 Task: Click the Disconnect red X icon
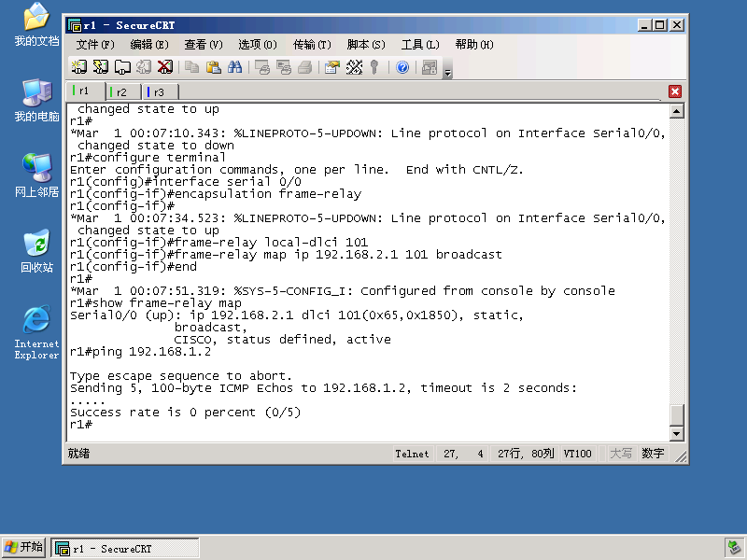tap(165, 67)
